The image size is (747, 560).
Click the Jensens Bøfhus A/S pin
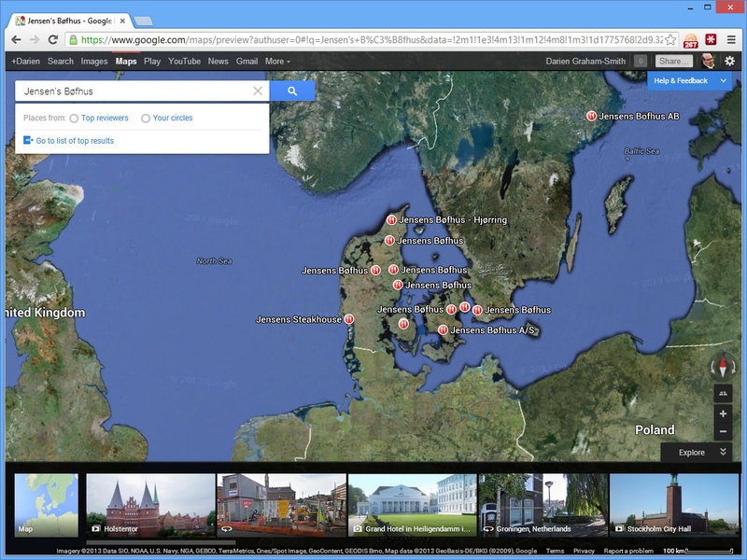point(443,329)
